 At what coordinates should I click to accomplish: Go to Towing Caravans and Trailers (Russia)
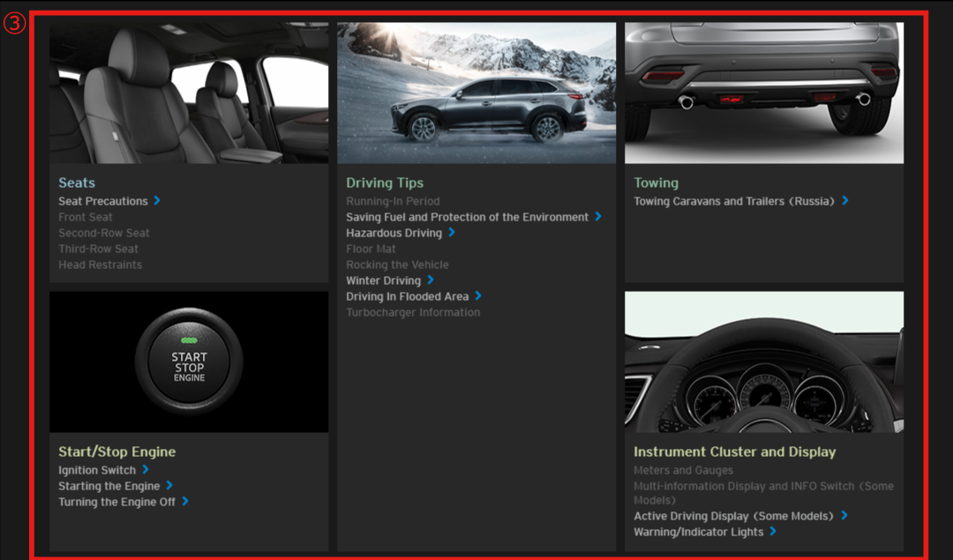[x=733, y=201]
